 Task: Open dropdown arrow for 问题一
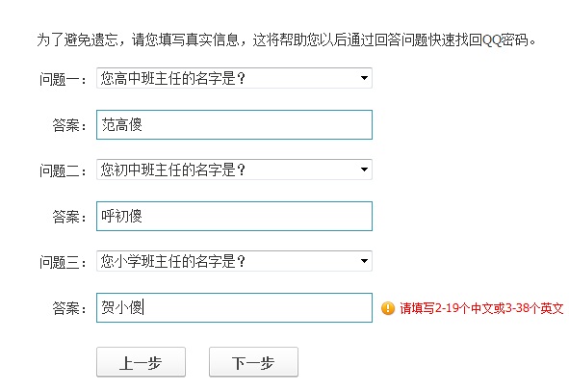point(364,78)
